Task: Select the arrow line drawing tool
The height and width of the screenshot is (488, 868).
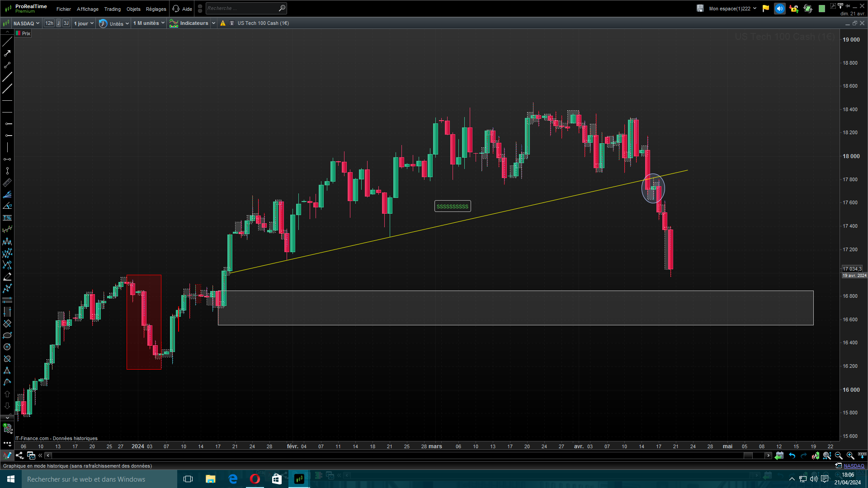Action: tap(7, 53)
